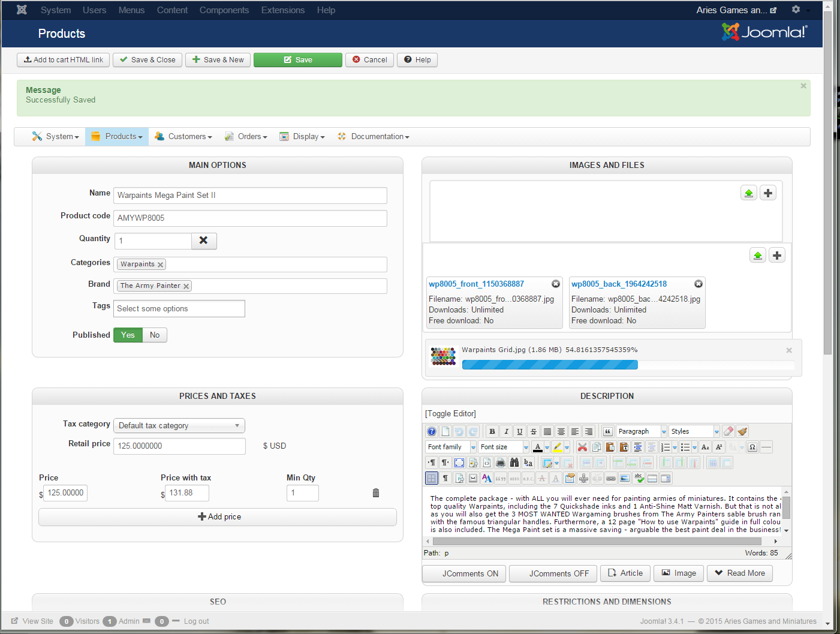Click the superscript icon

(719, 447)
